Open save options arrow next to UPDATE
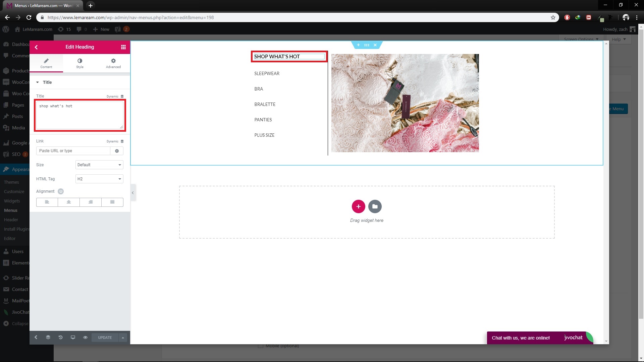This screenshot has height=362, width=644. point(123,338)
